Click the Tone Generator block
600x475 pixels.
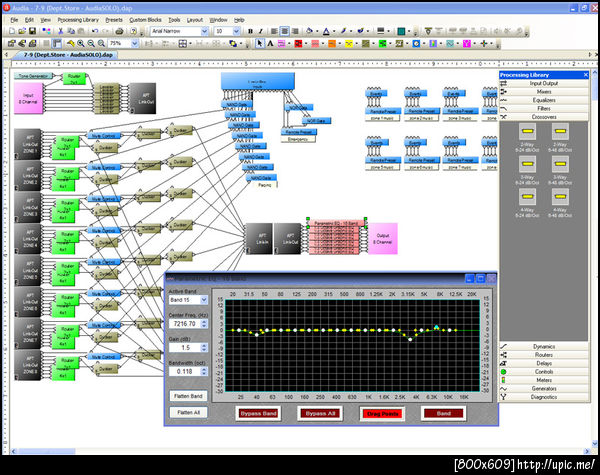[33, 76]
